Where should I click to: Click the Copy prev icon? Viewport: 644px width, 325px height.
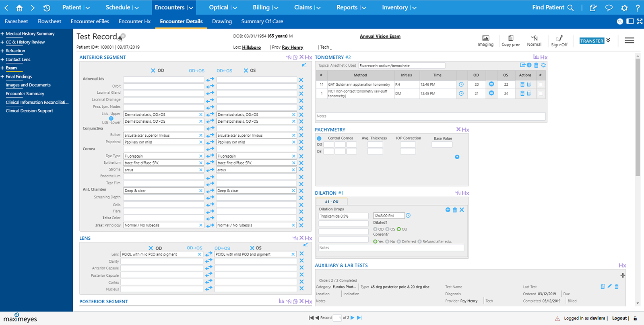pyautogui.click(x=511, y=38)
